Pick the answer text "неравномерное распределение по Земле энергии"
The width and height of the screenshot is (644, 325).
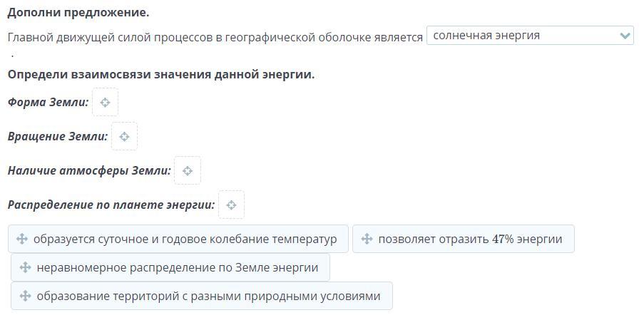tap(178, 267)
